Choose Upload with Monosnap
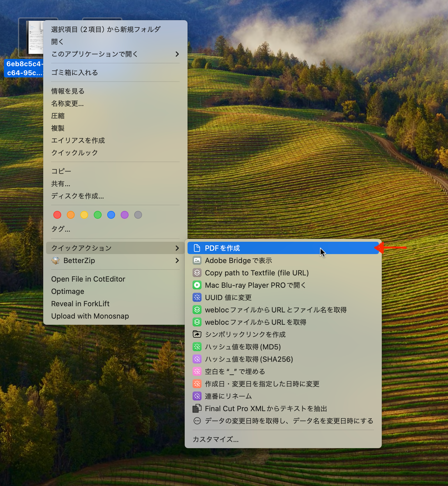448x486 pixels. pyautogui.click(x=90, y=316)
